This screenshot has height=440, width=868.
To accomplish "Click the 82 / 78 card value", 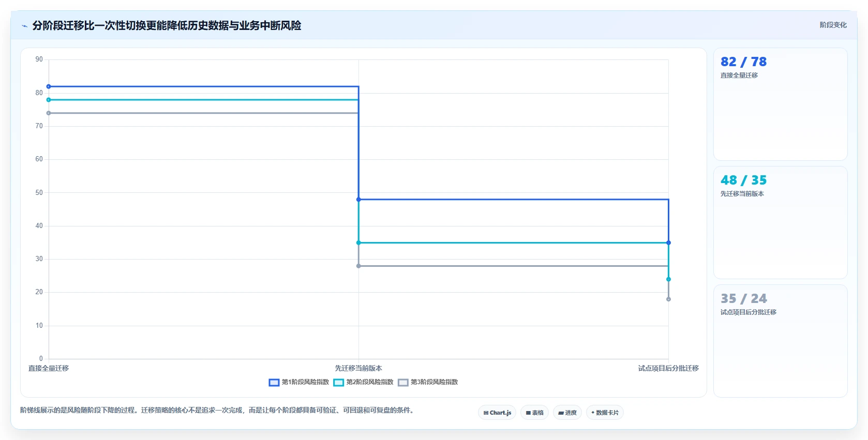I will 743,62.
